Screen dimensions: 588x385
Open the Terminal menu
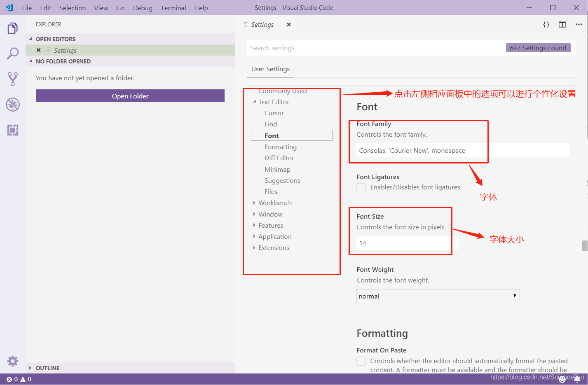(x=173, y=8)
